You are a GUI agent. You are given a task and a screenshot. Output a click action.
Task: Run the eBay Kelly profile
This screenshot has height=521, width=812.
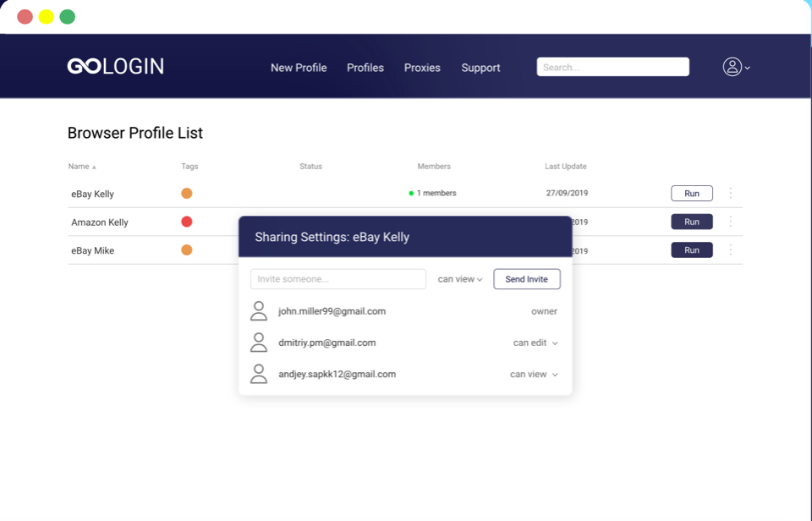pos(691,194)
